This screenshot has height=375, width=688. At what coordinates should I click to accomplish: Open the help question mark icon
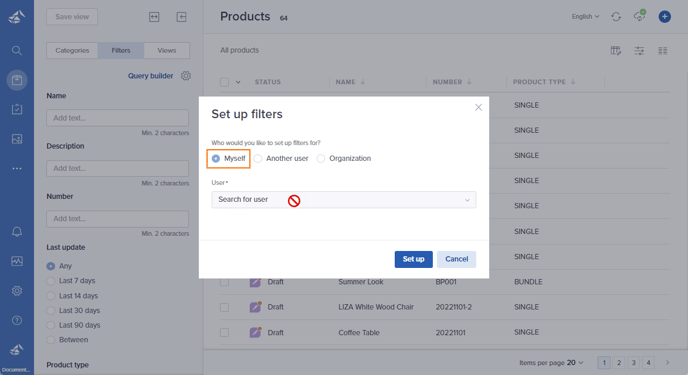pos(17,320)
